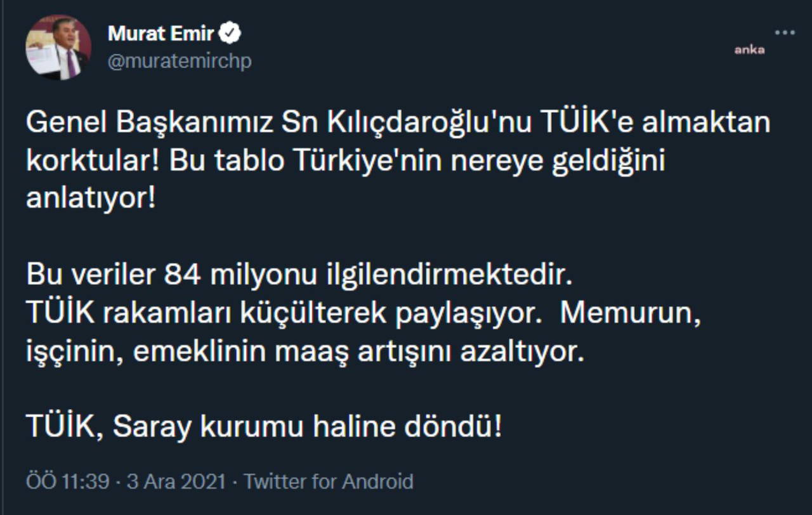Click the word Saray in the last line

tap(152, 428)
